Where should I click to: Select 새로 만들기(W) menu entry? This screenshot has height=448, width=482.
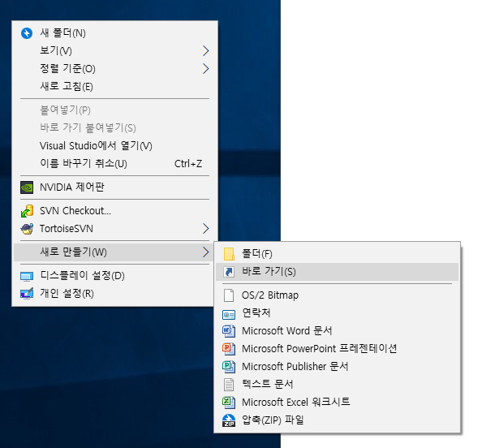(x=114, y=252)
